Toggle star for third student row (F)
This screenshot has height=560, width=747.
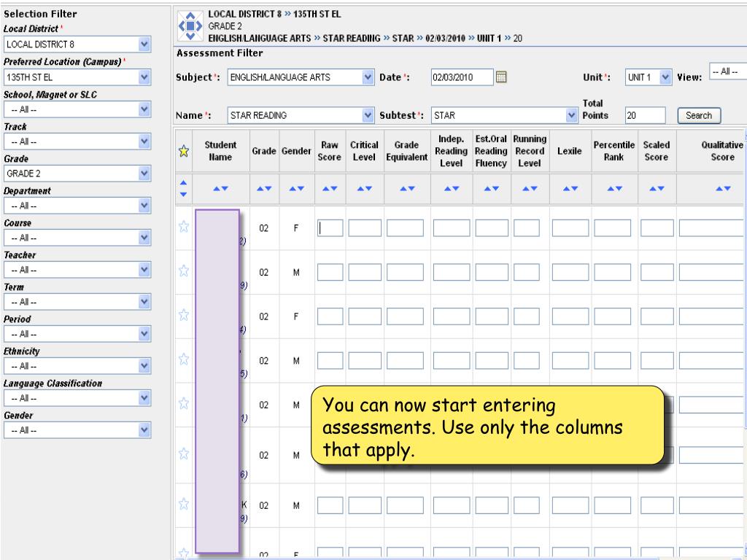point(183,315)
